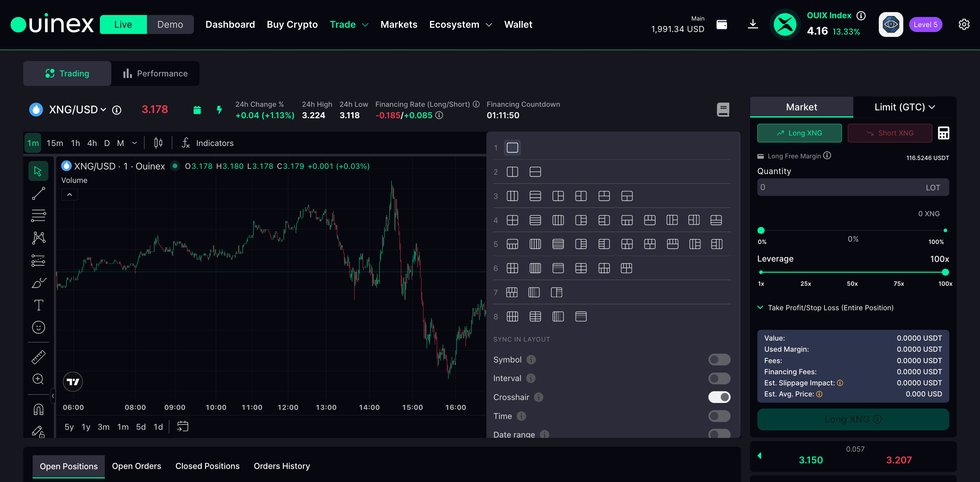The width and height of the screenshot is (980, 482).
Task: Select the Long XNG direction button
Action: tap(799, 133)
